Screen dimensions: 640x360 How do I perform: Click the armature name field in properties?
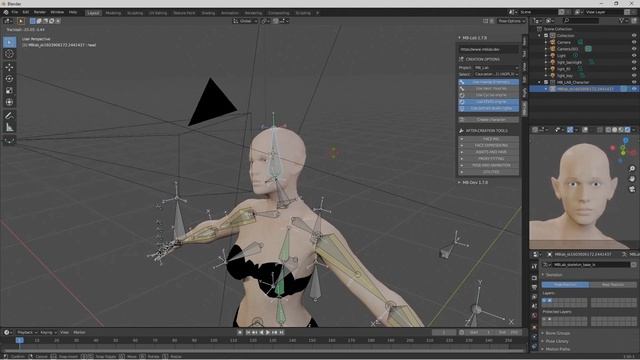pos(591,265)
